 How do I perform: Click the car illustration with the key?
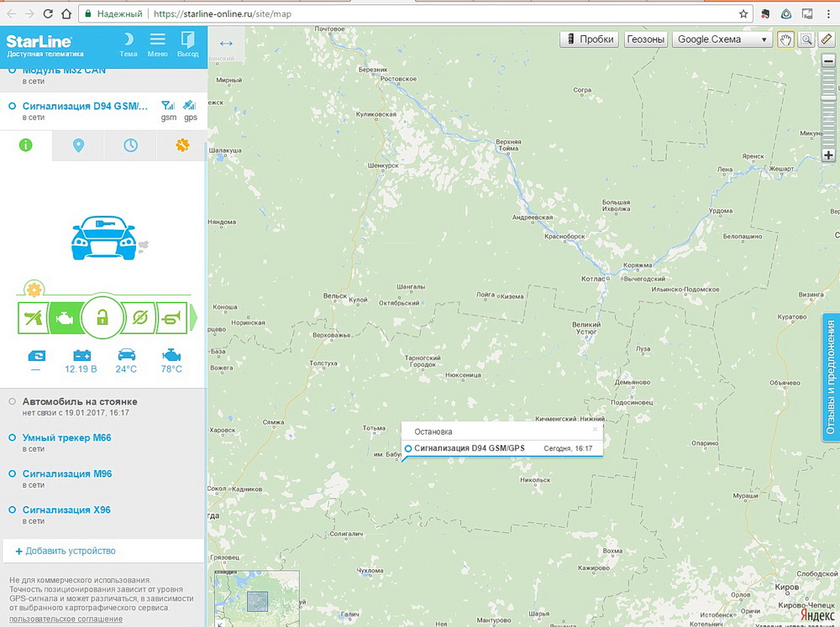pos(103,238)
